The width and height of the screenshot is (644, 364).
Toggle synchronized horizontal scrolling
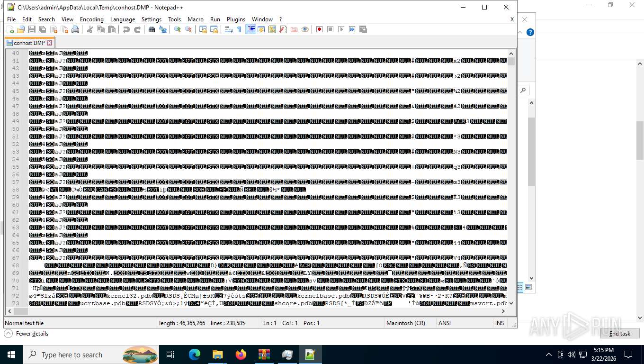(x=214, y=29)
